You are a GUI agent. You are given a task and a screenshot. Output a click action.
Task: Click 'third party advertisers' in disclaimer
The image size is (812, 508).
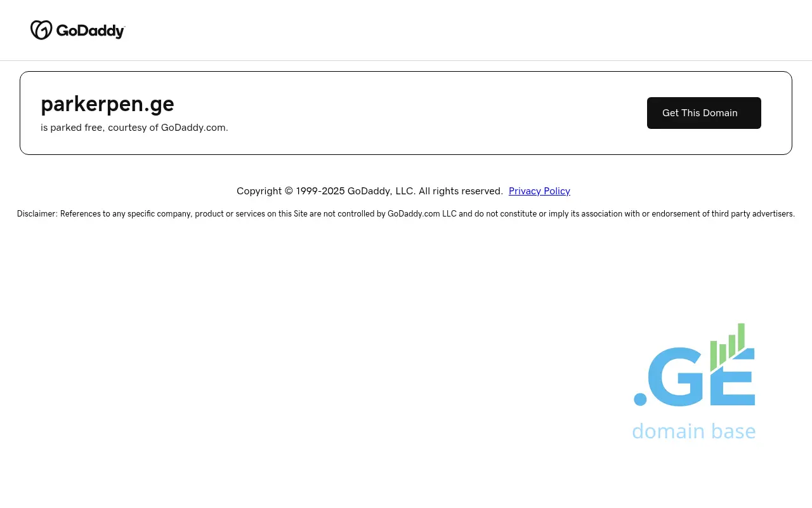pyautogui.click(x=752, y=214)
